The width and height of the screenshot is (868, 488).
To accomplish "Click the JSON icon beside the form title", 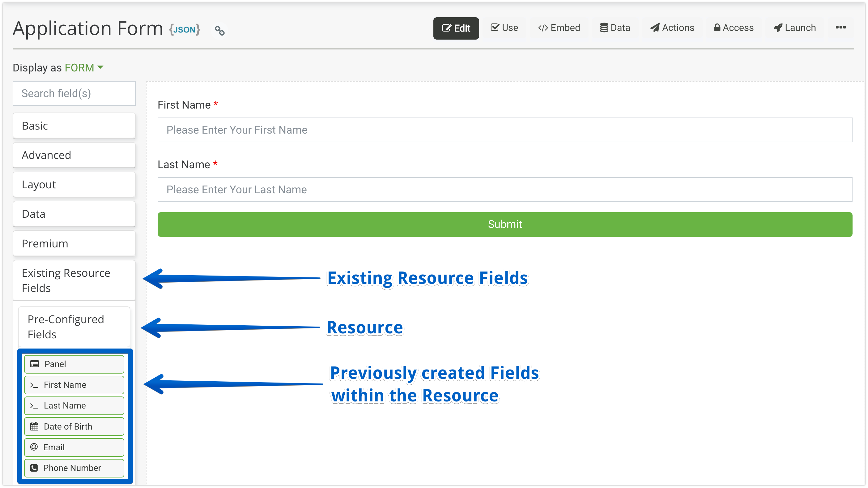I will point(184,29).
